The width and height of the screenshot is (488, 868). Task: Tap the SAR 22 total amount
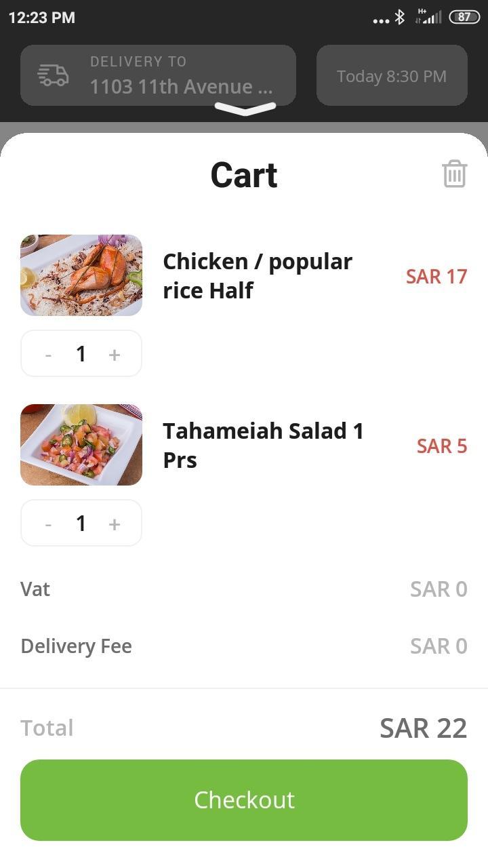pyautogui.click(x=423, y=728)
